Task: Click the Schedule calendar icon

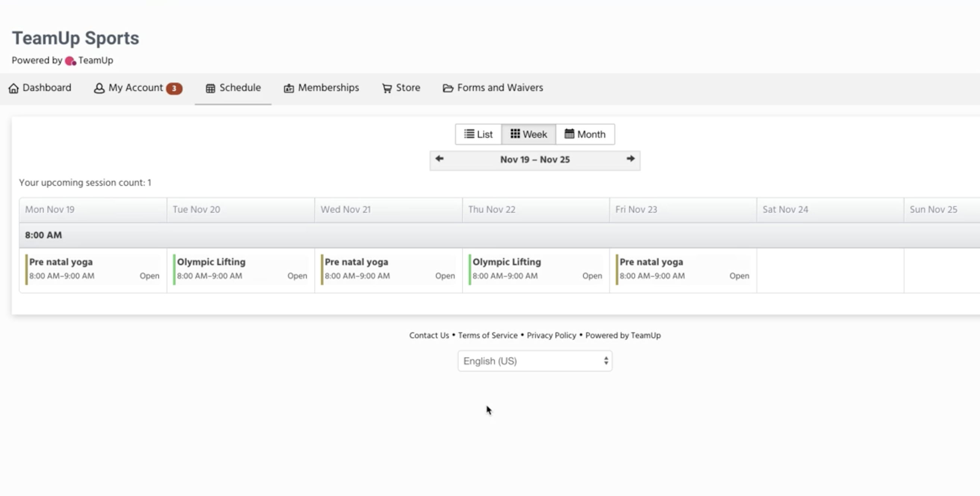Action: coord(210,88)
